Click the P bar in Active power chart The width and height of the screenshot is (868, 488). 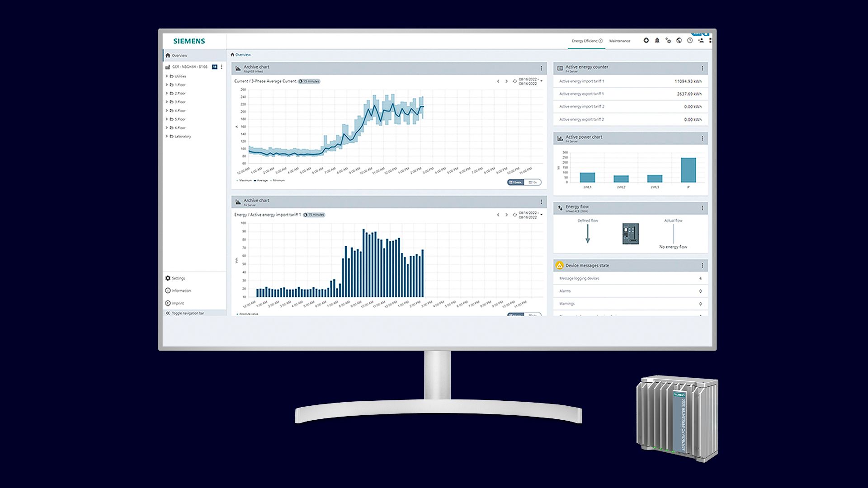pyautogui.click(x=688, y=170)
